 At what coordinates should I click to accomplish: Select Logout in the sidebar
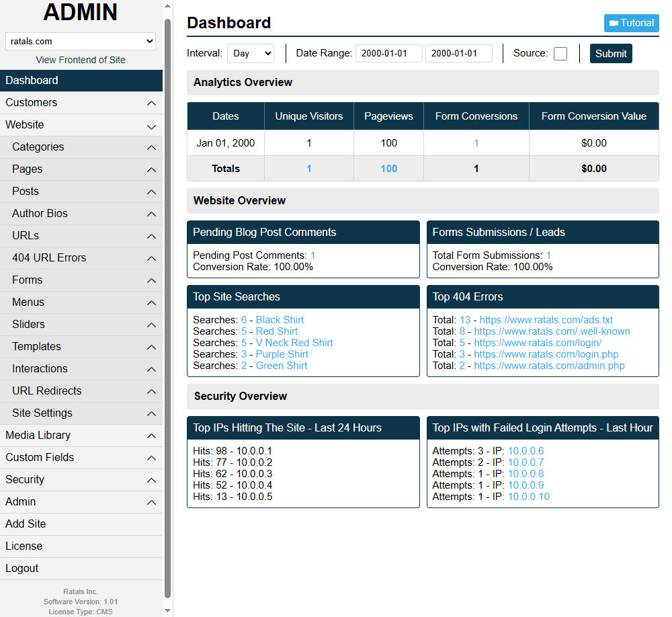tap(81, 569)
